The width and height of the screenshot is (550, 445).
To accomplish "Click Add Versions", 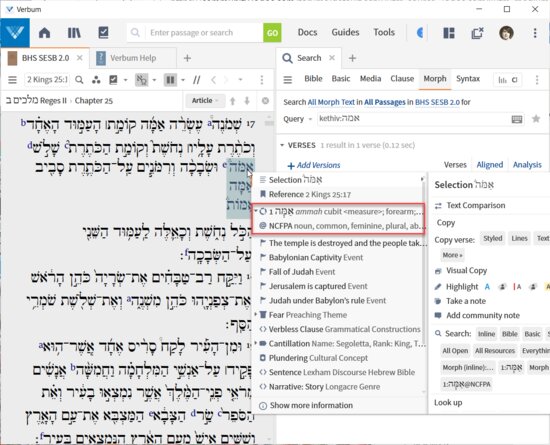I will 314,165.
